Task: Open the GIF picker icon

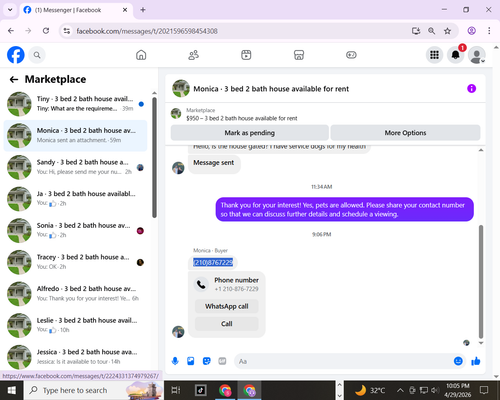Action: click(x=222, y=361)
